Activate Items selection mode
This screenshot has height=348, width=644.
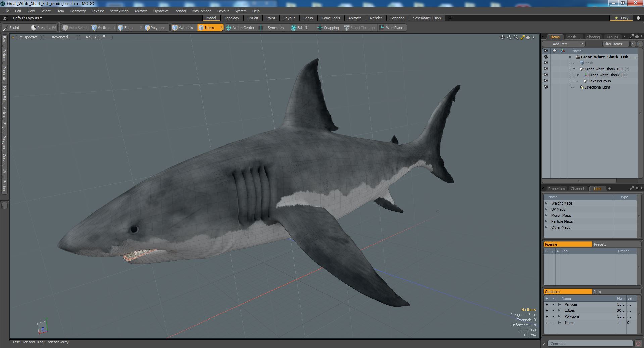[x=210, y=28]
